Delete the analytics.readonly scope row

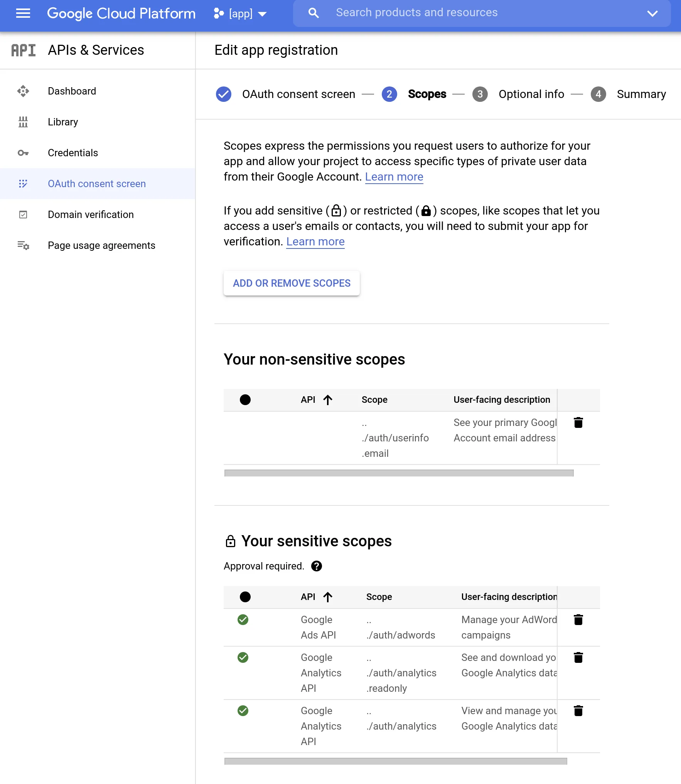[578, 657]
